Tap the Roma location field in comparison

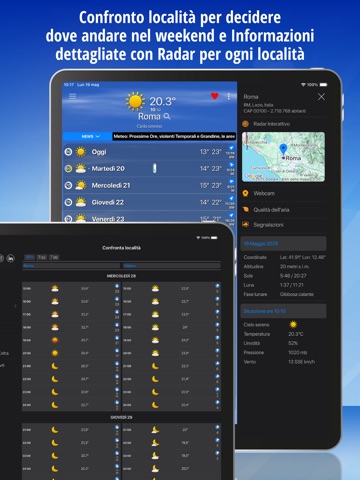(71, 266)
